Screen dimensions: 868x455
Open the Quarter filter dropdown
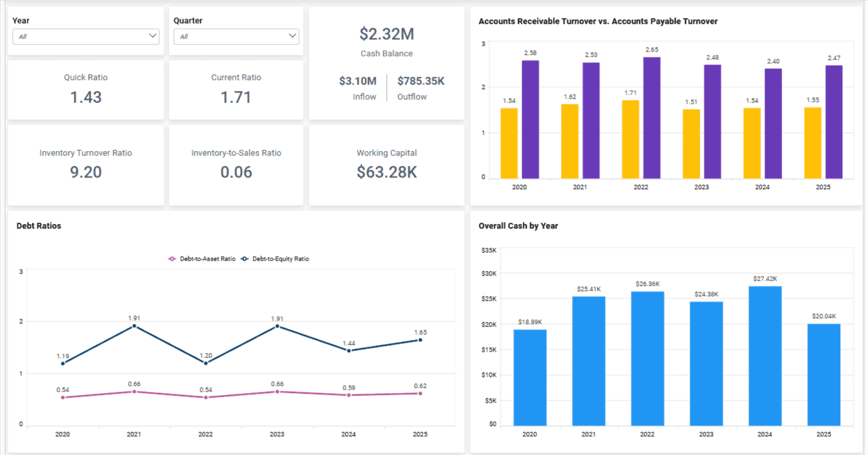(236, 36)
